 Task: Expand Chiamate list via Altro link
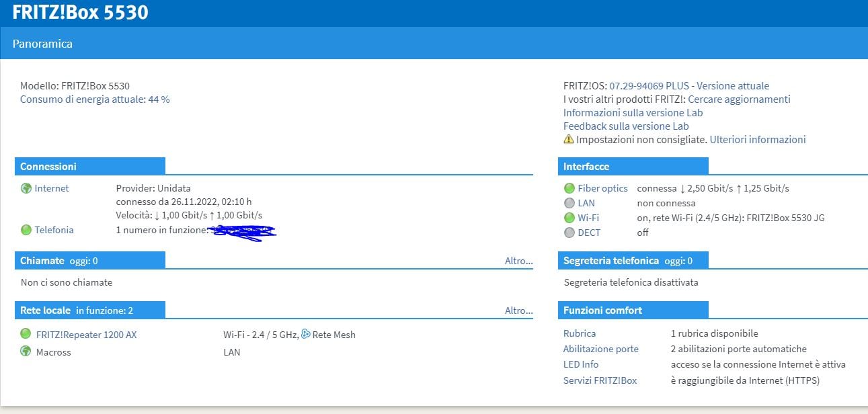click(518, 261)
